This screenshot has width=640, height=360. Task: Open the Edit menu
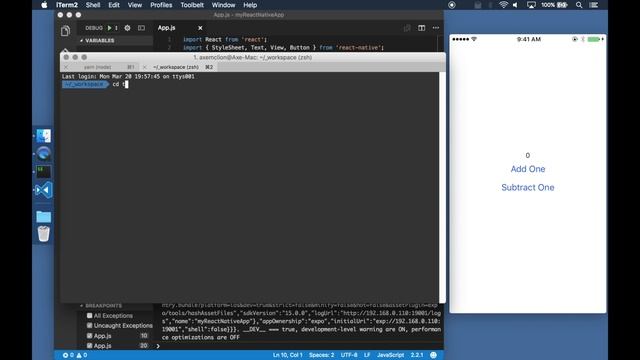click(x=114, y=5)
